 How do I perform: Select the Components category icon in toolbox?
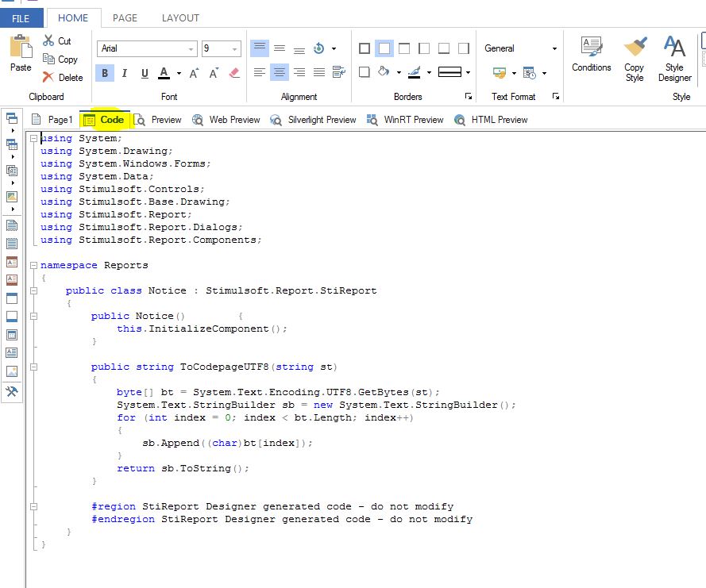tap(12, 171)
